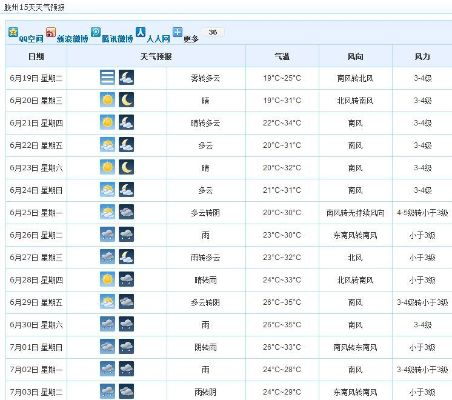Select the 风力 column header

coord(422,57)
